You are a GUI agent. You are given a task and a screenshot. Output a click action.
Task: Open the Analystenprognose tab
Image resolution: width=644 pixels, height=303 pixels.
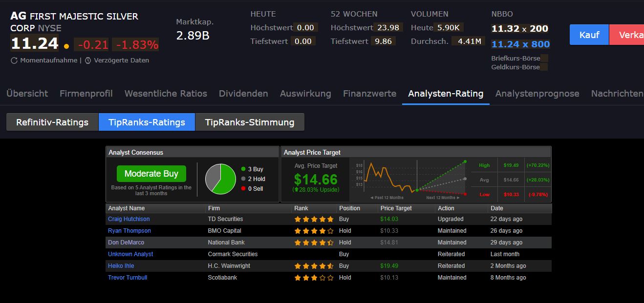point(537,93)
